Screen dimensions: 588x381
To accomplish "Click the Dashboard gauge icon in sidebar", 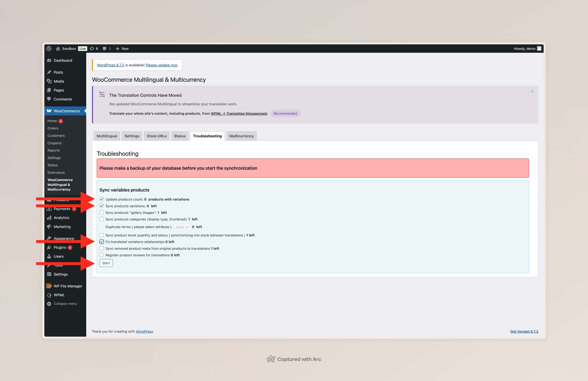I will [49, 61].
